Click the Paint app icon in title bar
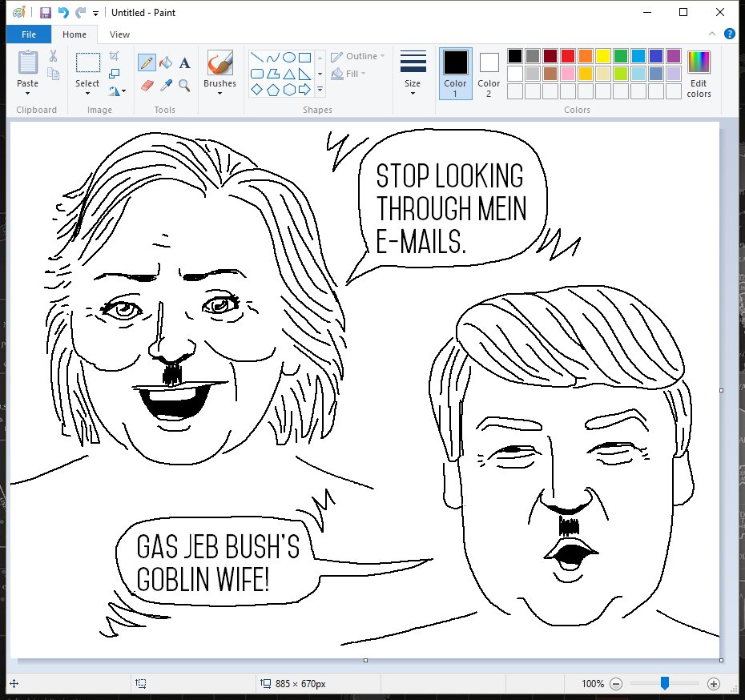Image resolution: width=745 pixels, height=700 pixels. pyautogui.click(x=19, y=12)
